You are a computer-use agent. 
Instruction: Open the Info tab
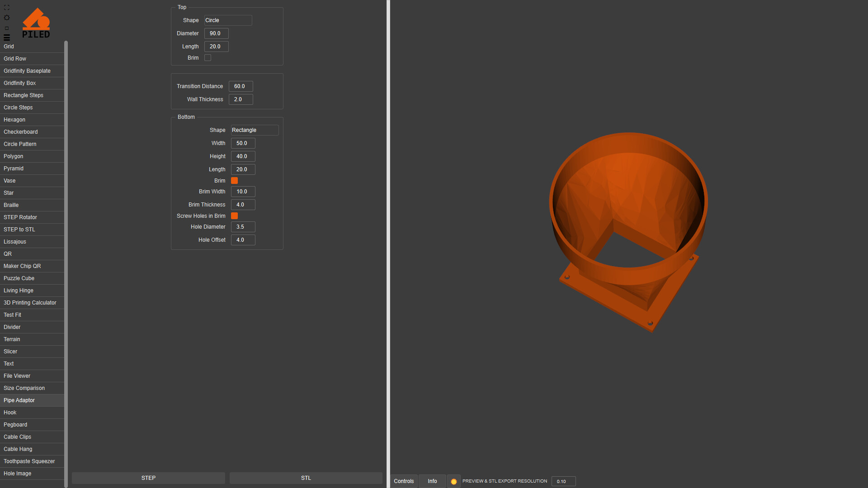pos(432,481)
